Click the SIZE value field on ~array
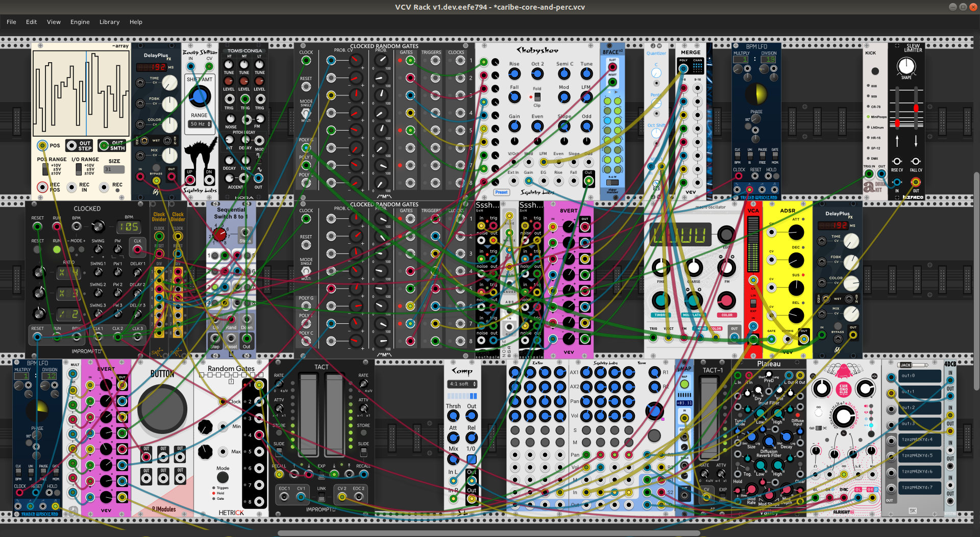The image size is (980, 537). 114,169
